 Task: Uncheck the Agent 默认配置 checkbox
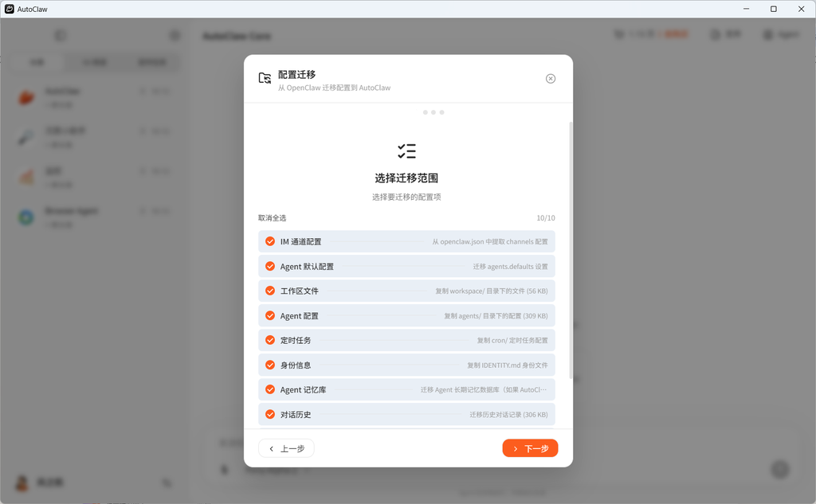pyautogui.click(x=270, y=266)
